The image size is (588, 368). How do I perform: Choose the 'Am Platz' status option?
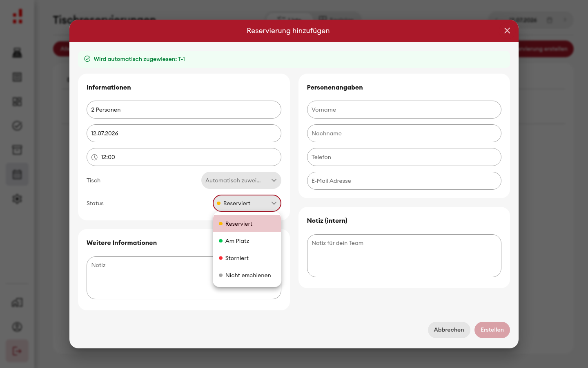(x=247, y=241)
